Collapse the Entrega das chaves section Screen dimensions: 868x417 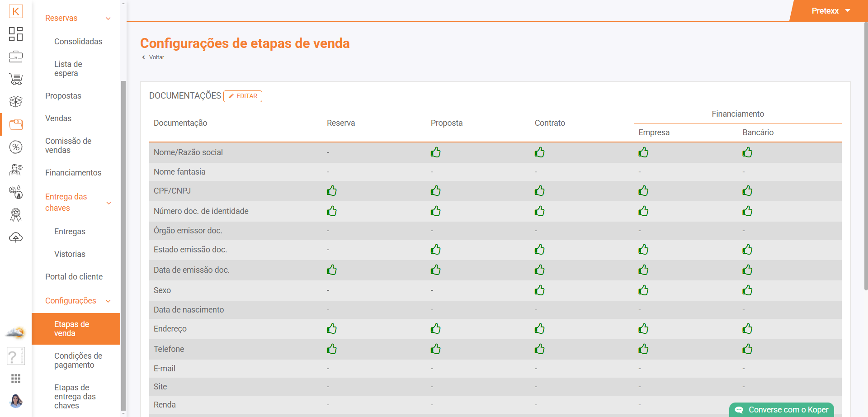tap(108, 203)
